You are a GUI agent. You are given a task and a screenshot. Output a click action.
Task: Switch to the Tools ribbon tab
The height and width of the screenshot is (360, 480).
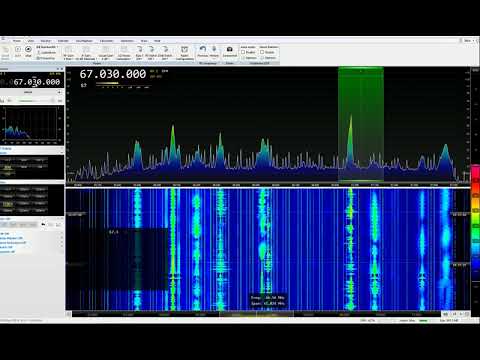coord(144,41)
